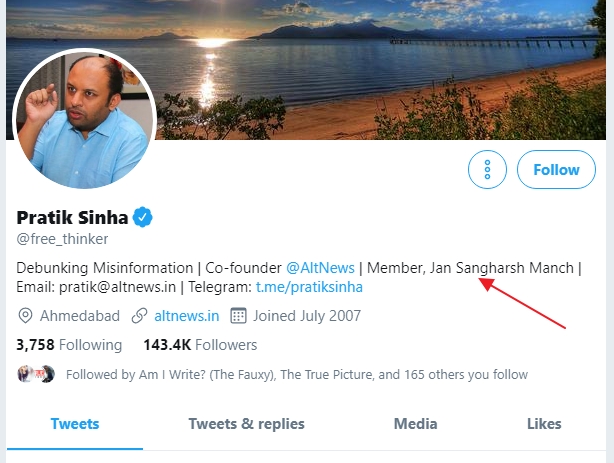Open the t.me/pratiksinha Telegram link
Screen dimensions: 614x463
point(309,287)
